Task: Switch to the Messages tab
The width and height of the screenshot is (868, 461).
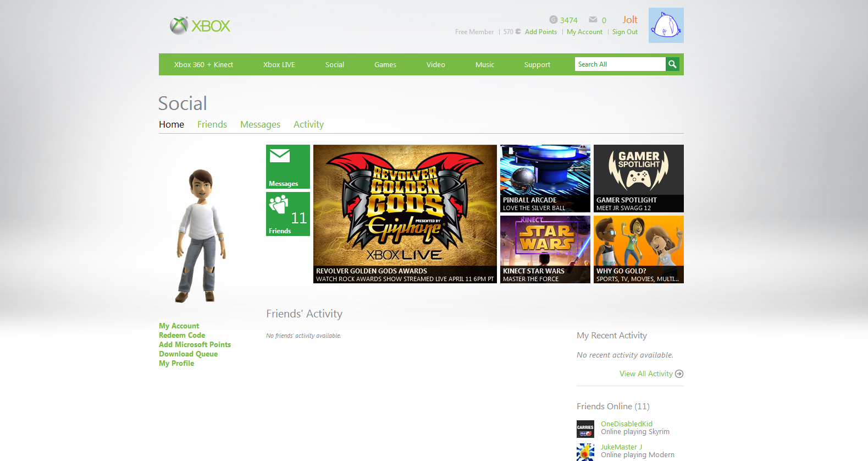Action: point(260,124)
